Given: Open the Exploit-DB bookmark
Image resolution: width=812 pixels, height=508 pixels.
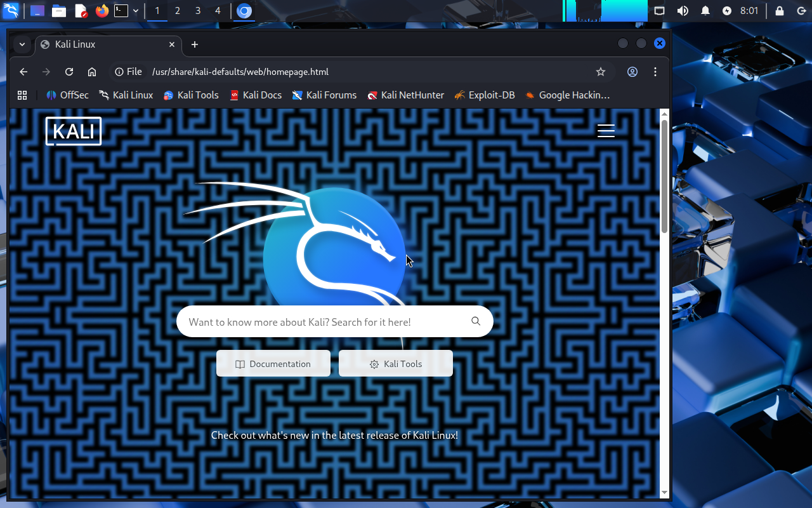Looking at the screenshot, I should pos(485,95).
